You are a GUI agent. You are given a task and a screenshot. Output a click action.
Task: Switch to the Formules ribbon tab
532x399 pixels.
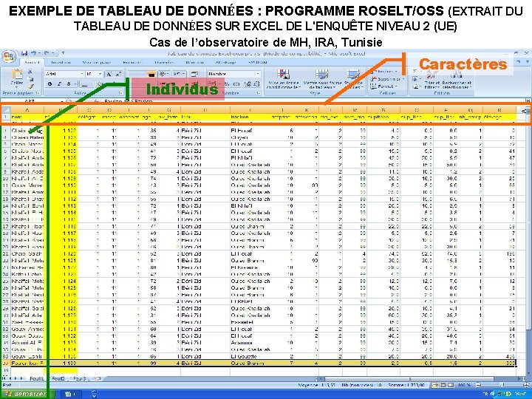132,62
